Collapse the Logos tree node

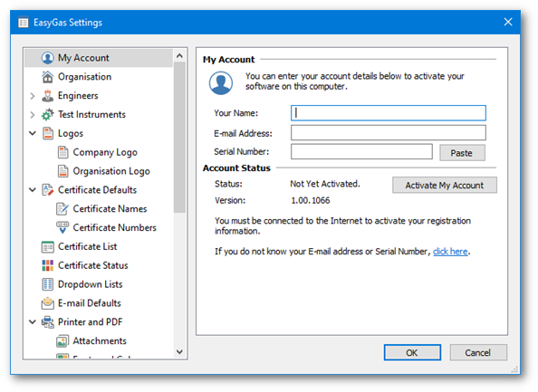tap(33, 133)
